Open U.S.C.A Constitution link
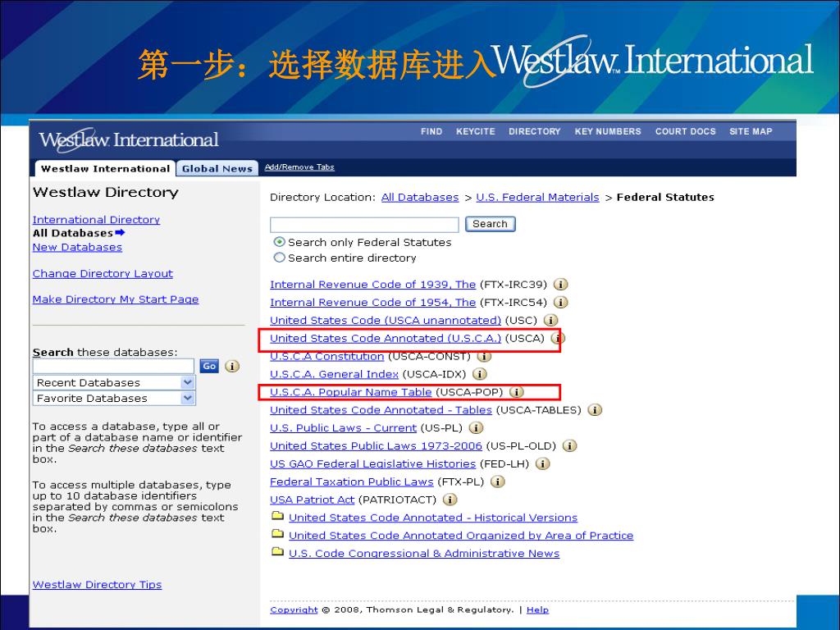840x630 pixels. pyautogui.click(x=326, y=356)
